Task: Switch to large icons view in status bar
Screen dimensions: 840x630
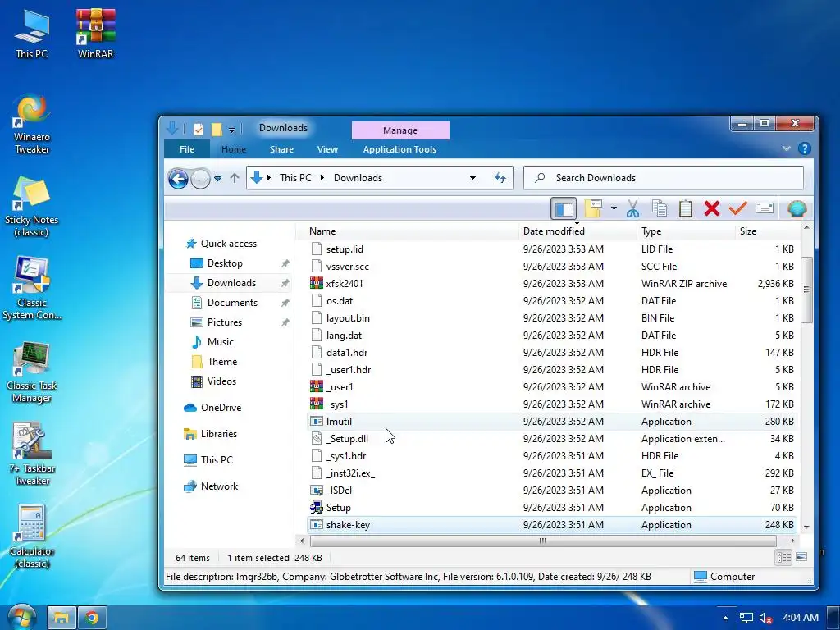Action: (x=801, y=558)
